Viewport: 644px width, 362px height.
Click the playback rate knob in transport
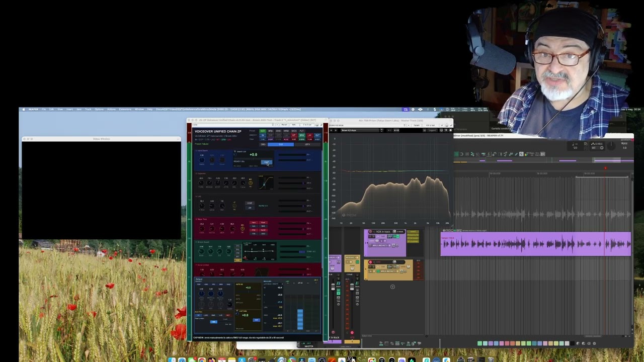[611, 146]
